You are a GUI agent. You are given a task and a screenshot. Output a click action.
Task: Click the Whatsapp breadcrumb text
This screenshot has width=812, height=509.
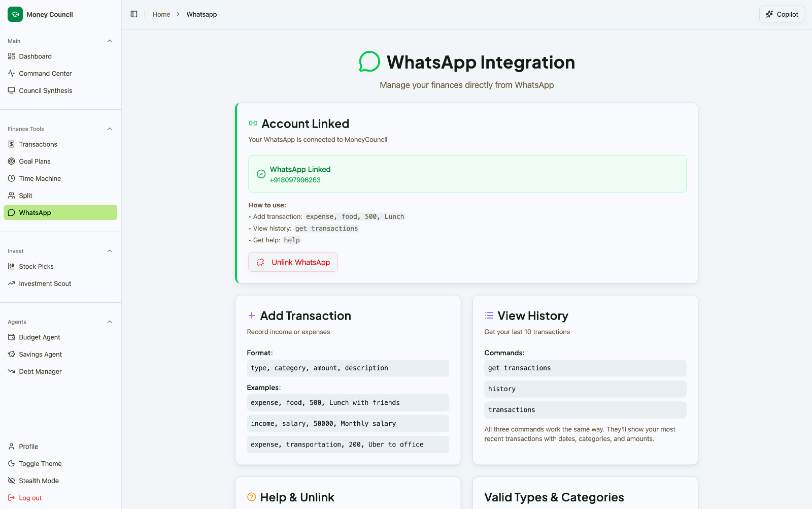coord(201,14)
